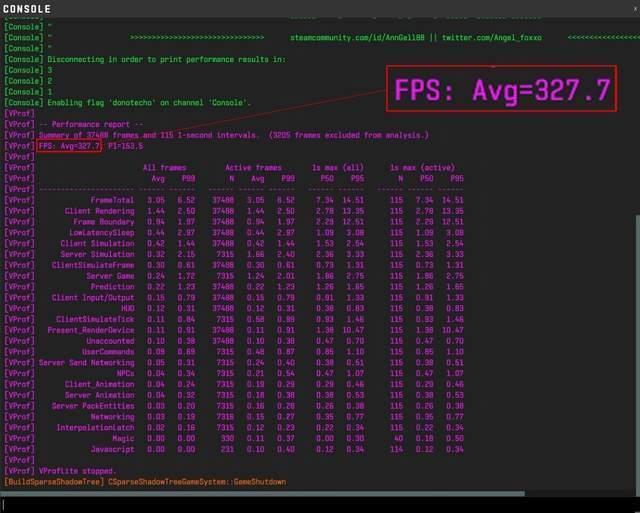Click the horizontal scrollbar thumb below the log
This screenshot has height=513, width=640.
(262, 493)
